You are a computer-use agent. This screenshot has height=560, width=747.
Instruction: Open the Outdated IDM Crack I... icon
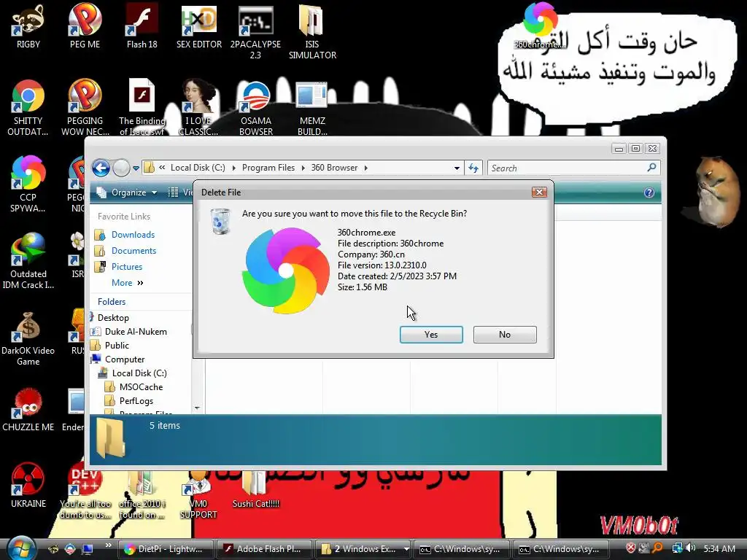point(28,262)
